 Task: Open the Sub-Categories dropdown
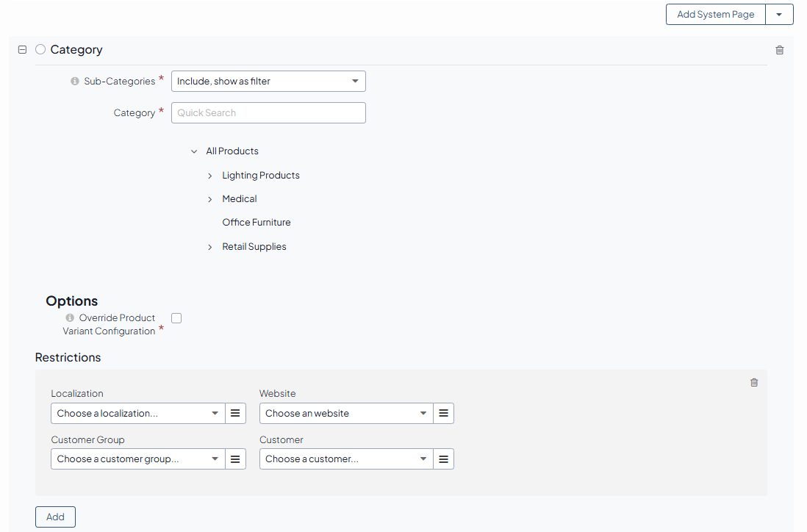coord(268,82)
